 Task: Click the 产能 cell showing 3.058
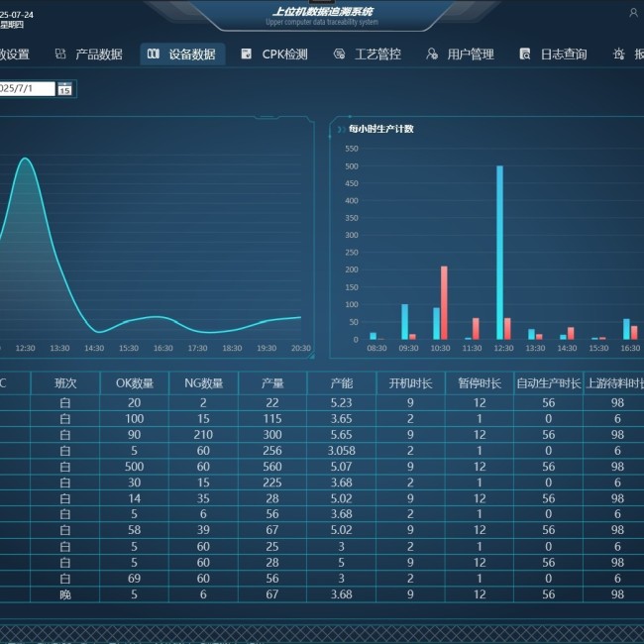341,451
